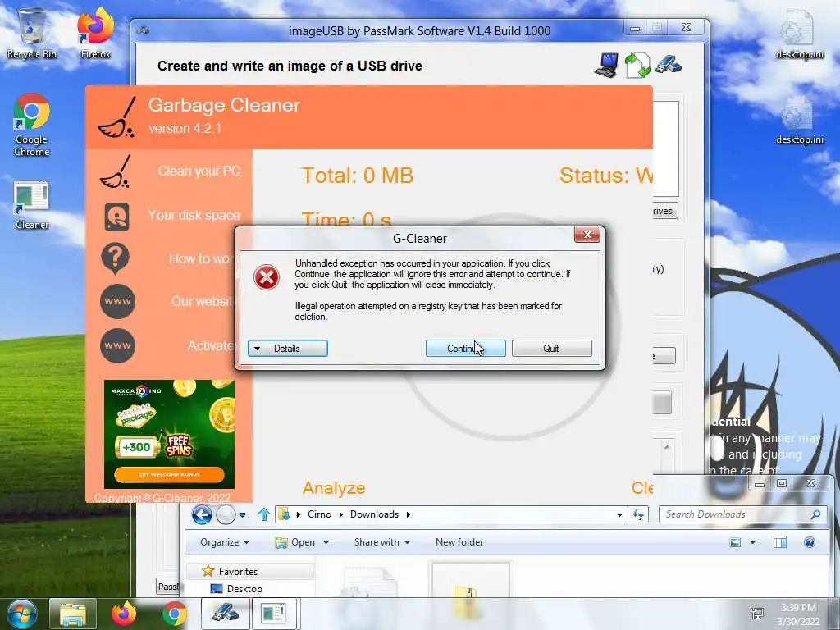Open Firefox on taskbar
Screen dimensions: 840x630
pos(124,614)
